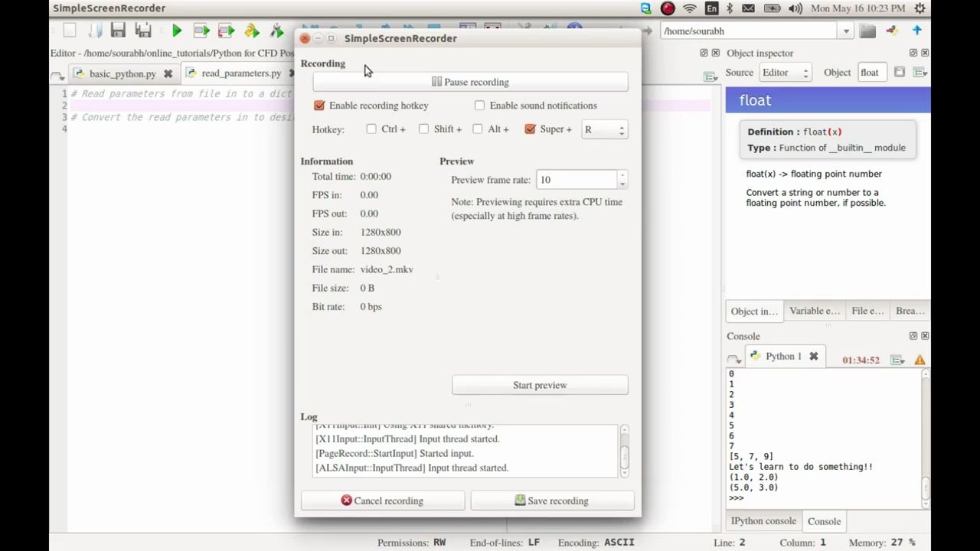
Task: Click the console output scrollbar
Action: pyautogui.click(x=926, y=438)
